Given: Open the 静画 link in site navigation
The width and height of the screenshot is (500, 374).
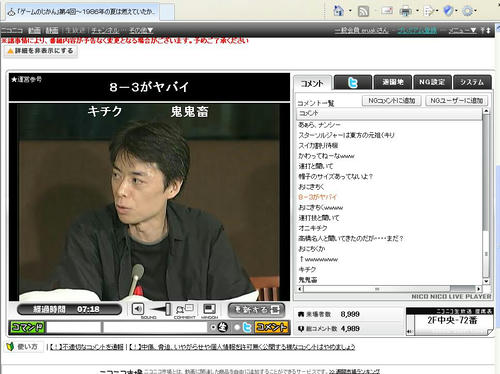Looking at the screenshot, I should (52, 30).
